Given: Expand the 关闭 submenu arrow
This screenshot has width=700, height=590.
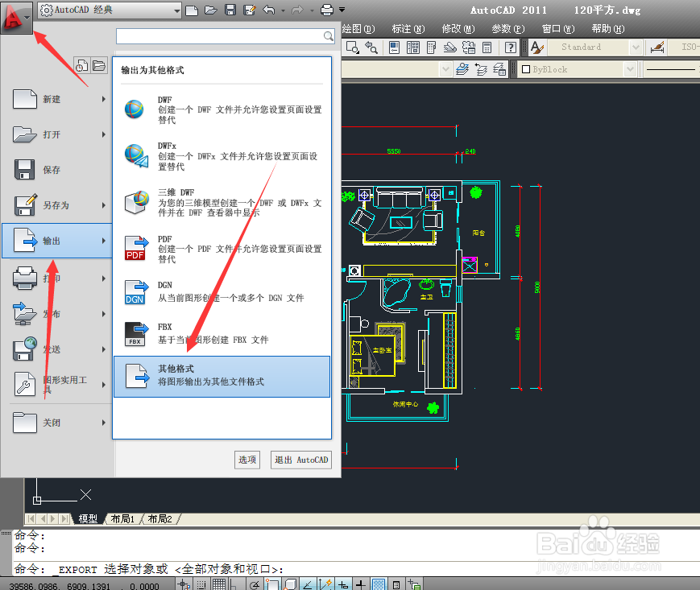Looking at the screenshot, I should (x=104, y=423).
